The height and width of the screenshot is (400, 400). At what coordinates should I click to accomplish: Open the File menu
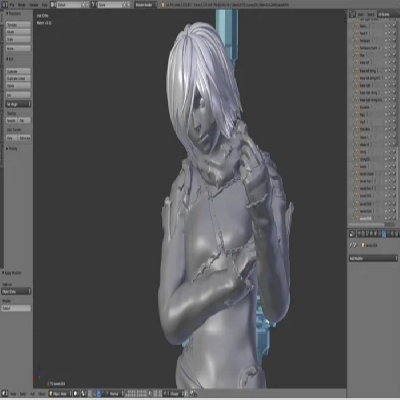12,5
